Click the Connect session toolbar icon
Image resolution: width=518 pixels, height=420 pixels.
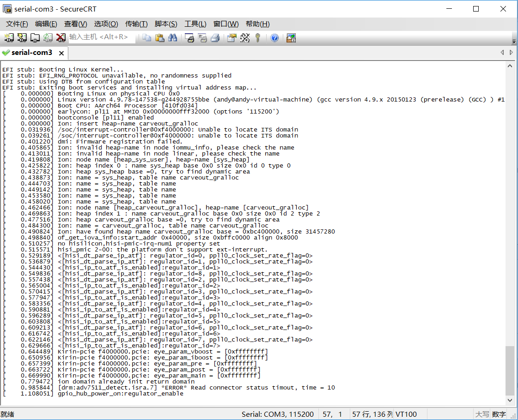click(x=9, y=38)
